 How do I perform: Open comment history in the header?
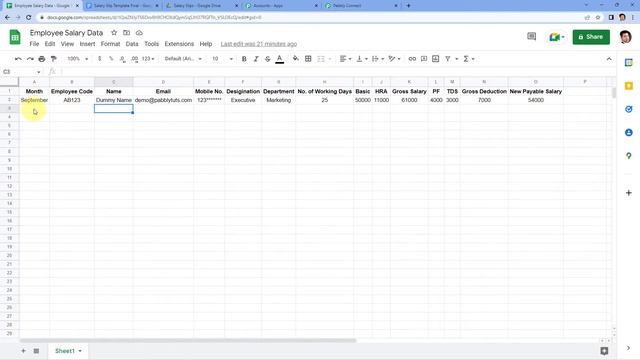click(531, 37)
